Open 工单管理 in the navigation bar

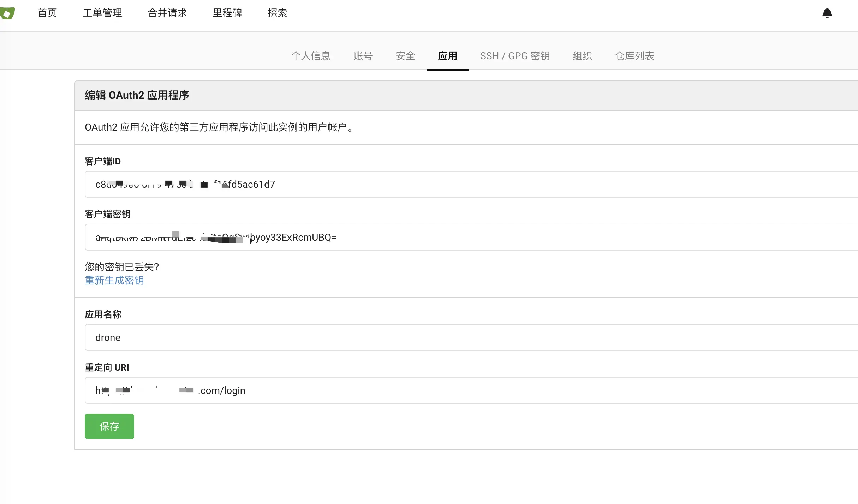pyautogui.click(x=102, y=13)
